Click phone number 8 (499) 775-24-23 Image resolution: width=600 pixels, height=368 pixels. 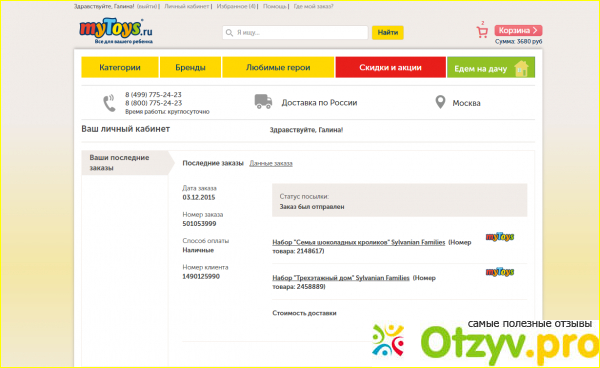pos(153,94)
